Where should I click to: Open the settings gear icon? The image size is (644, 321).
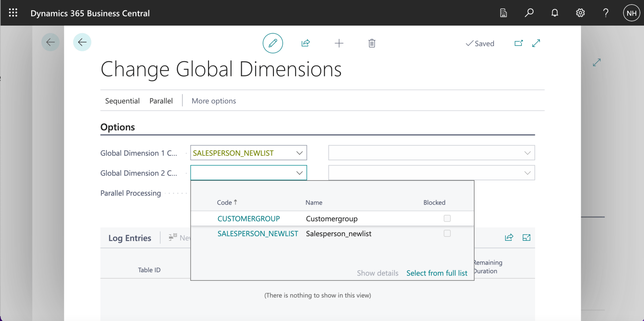tap(580, 13)
